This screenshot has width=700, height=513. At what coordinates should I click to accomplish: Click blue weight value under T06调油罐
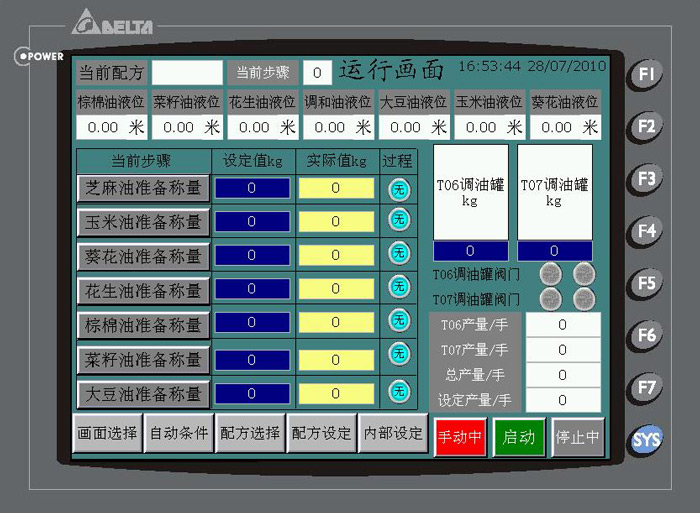click(x=471, y=251)
